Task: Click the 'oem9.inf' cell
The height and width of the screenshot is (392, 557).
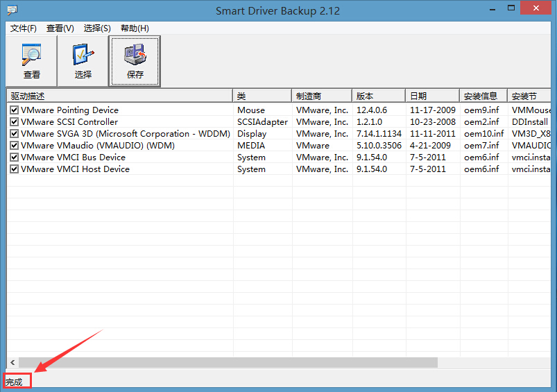Action: (481, 110)
